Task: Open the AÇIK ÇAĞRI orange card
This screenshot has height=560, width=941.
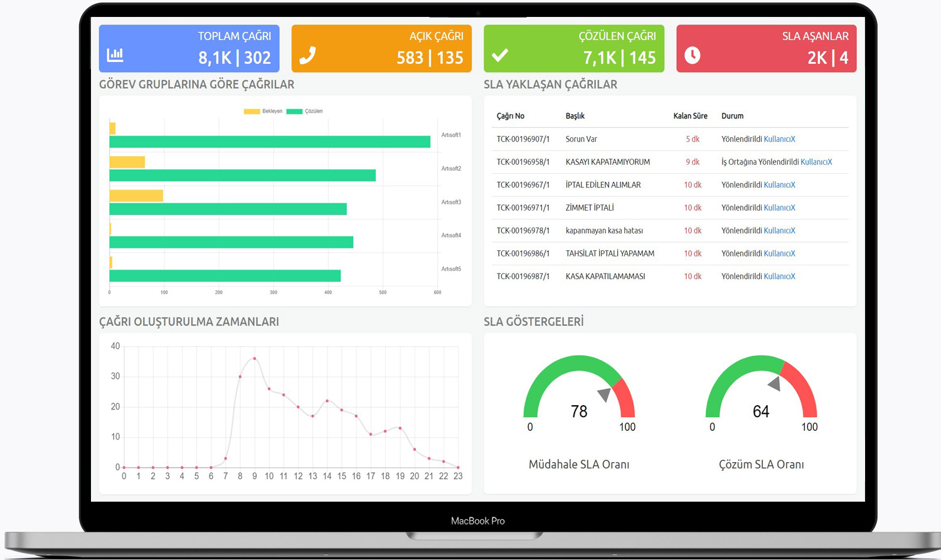Action: 381,48
